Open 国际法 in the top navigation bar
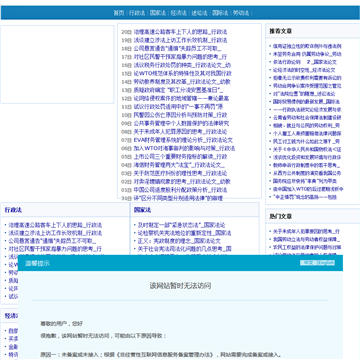Viewport: 360px width, 360px height. (220, 13)
